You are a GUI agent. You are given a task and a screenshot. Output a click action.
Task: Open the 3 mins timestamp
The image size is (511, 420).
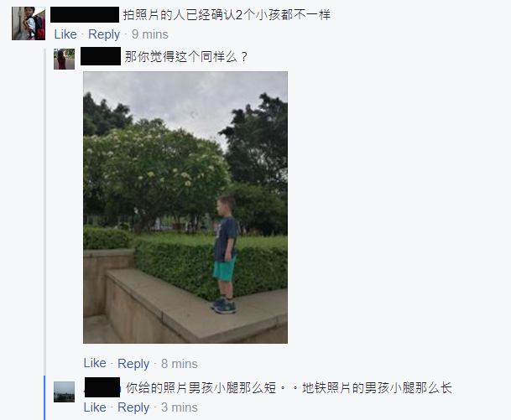coord(180,407)
